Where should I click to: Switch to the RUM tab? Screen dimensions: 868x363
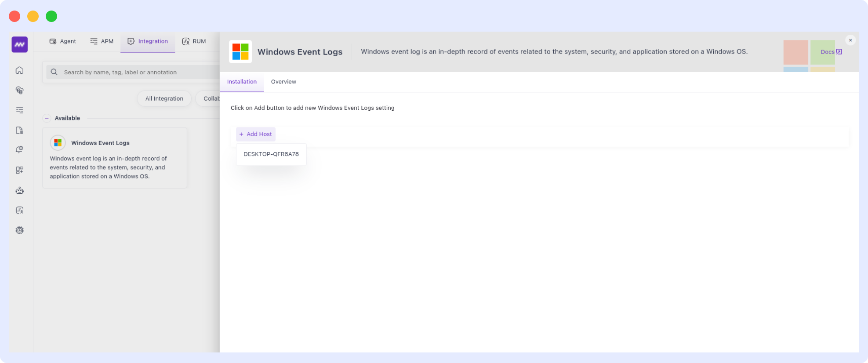pyautogui.click(x=194, y=41)
